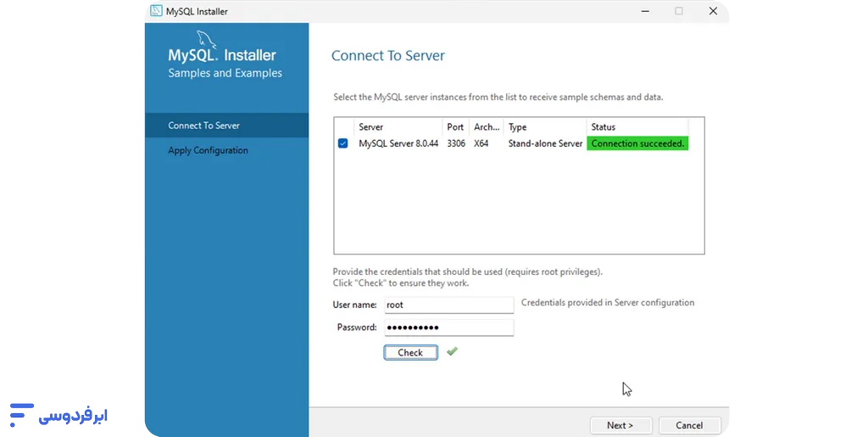868x437 pixels.
Task: Click the MySQL Installer title bar icon
Action: (x=156, y=11)
